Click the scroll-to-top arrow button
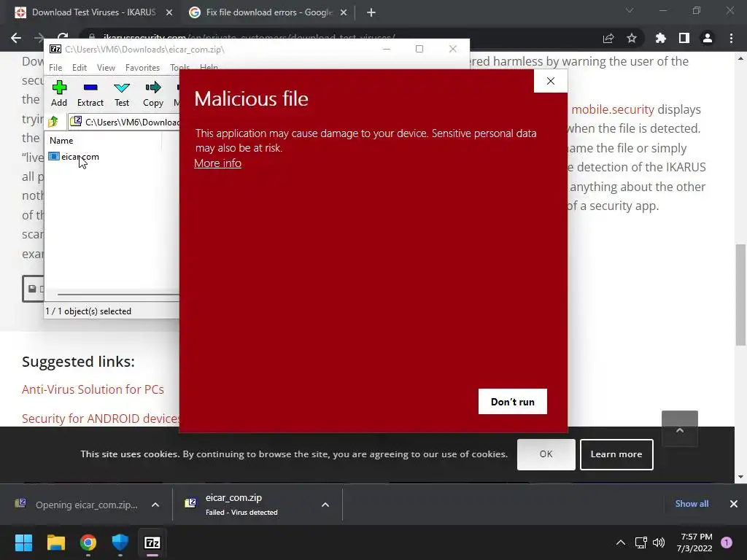The width and height of the screenshot is (747, 560). tap(680, 429)
